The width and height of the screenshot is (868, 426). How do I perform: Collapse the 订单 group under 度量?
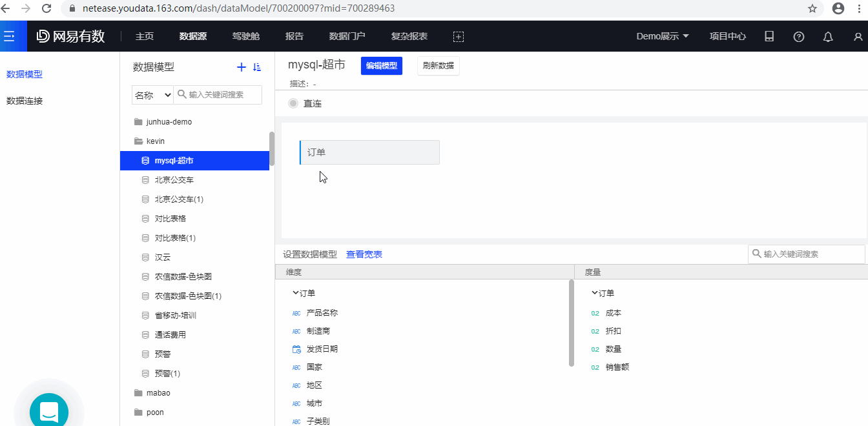[595, 293]
